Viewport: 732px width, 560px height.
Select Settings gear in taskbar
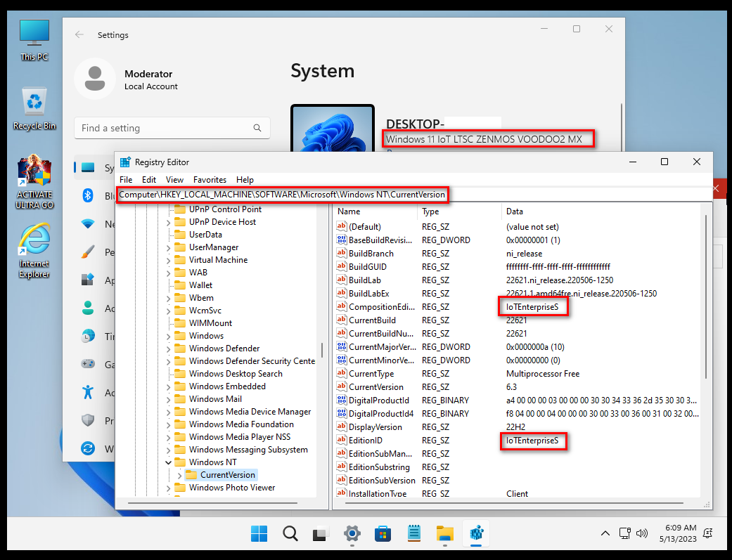click(x=352, y=533)
